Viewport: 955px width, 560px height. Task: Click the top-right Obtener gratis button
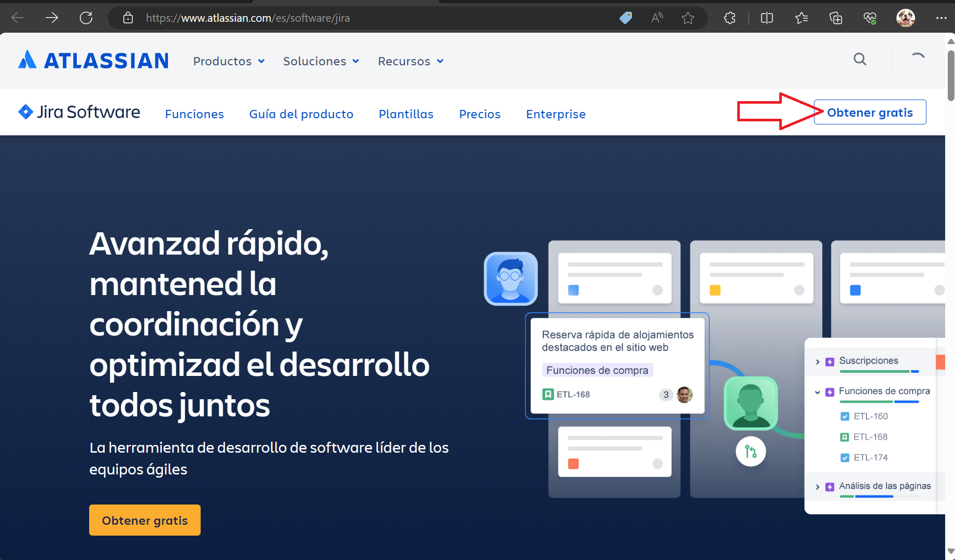coord(870,113)
